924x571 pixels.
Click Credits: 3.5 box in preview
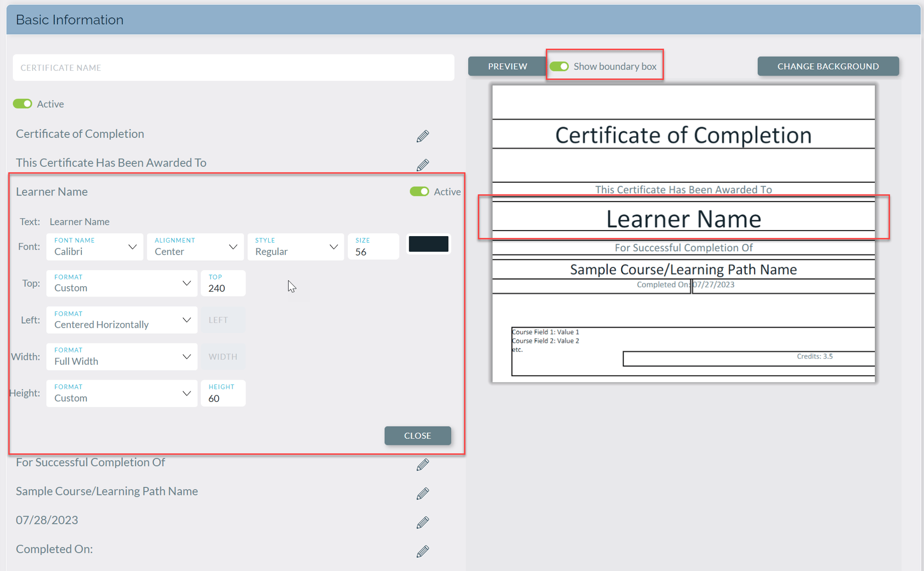pyautogui.click(x=749, y=358)
